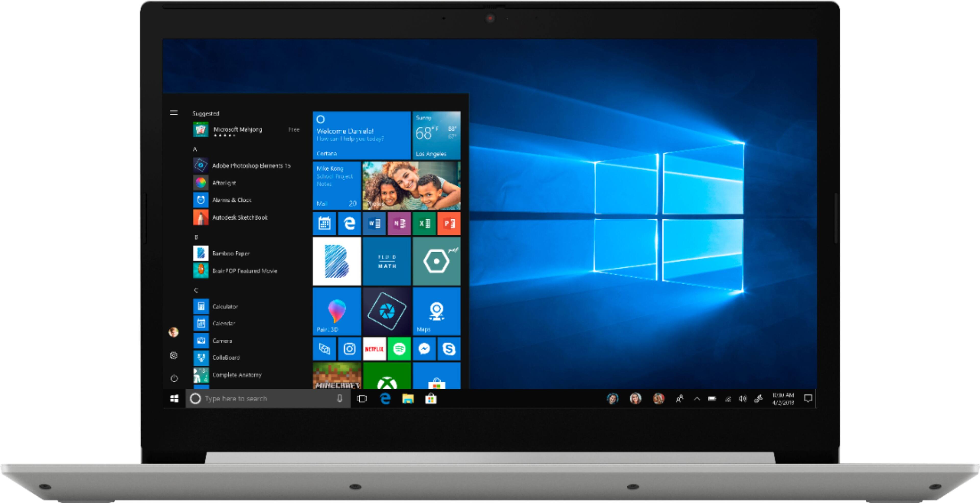Launch the Spotify tile
The width and height of the screenshot is (980, 503).
[399, 349]
